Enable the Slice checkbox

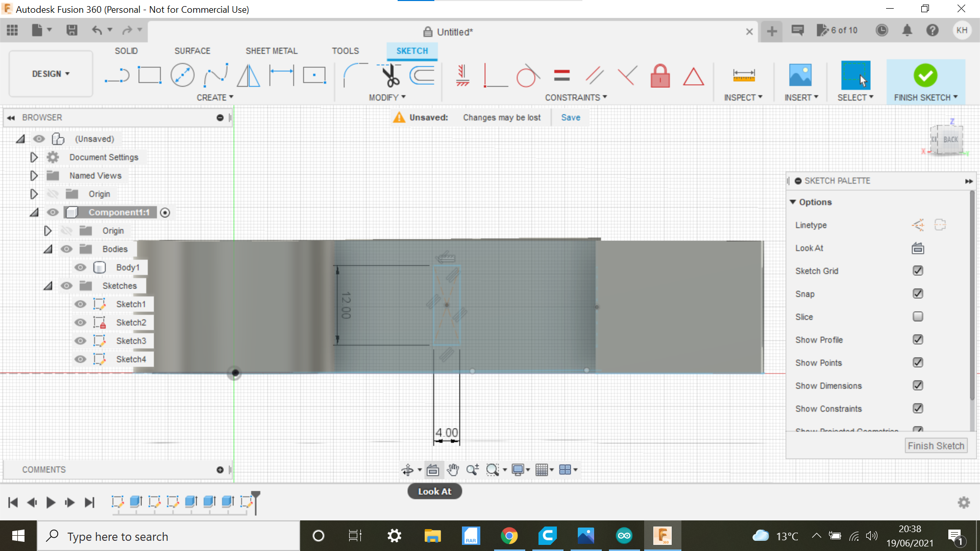[x=918, y=317]
